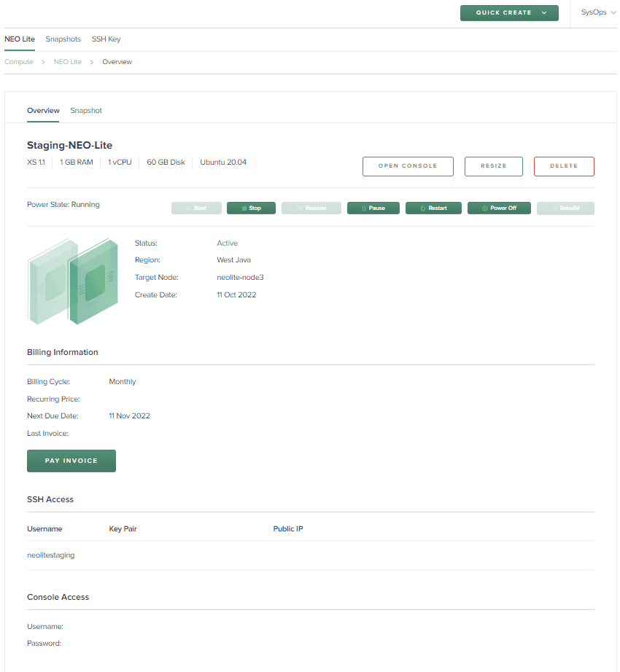Viewport: 620px width, 672px height.
Task: Click the Stop power button
Action: point(251,208)
